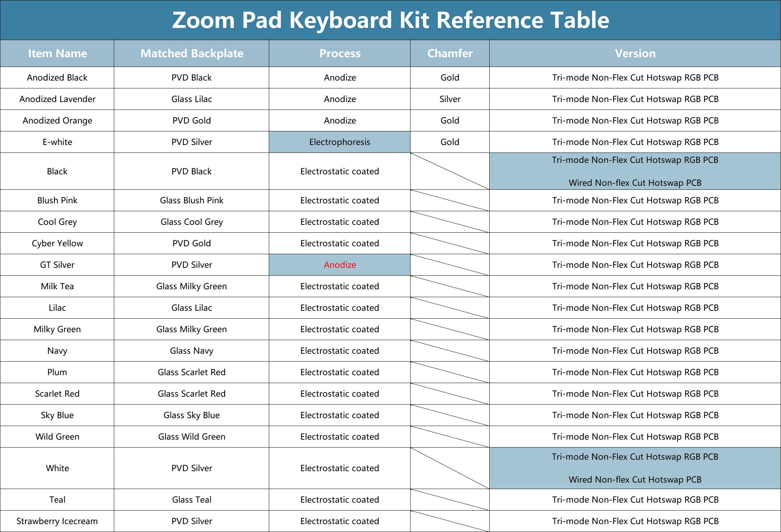Viewport: 781px width, 532px height.
Task: Select the Chamfer column header
Action: pyautogui.click(x=450, y=53)
